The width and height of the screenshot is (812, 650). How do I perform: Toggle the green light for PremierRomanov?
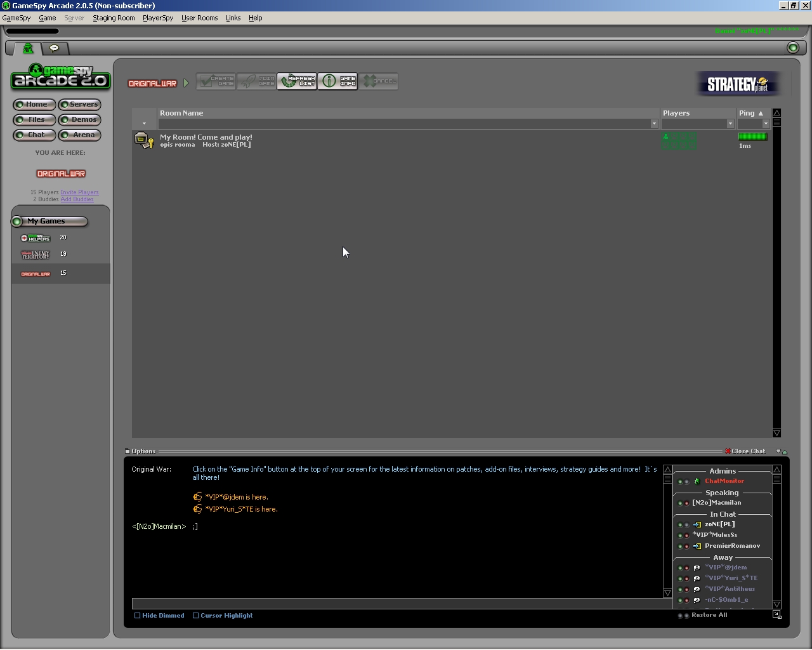[x=680, y=547]
